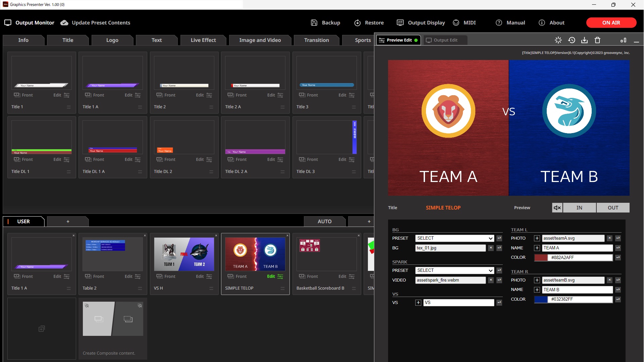Open the Manual
The width and height of the screenshot is (644, 362).
click(x=510, y=22)
